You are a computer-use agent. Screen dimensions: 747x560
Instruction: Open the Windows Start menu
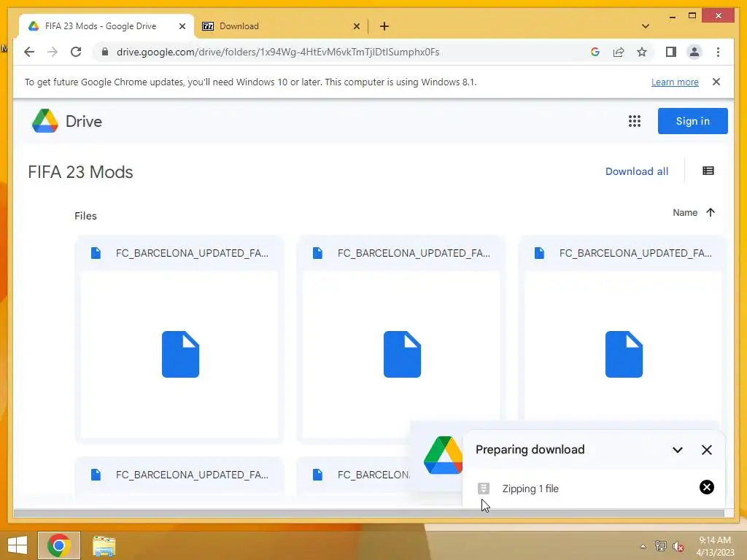(18, 545)
